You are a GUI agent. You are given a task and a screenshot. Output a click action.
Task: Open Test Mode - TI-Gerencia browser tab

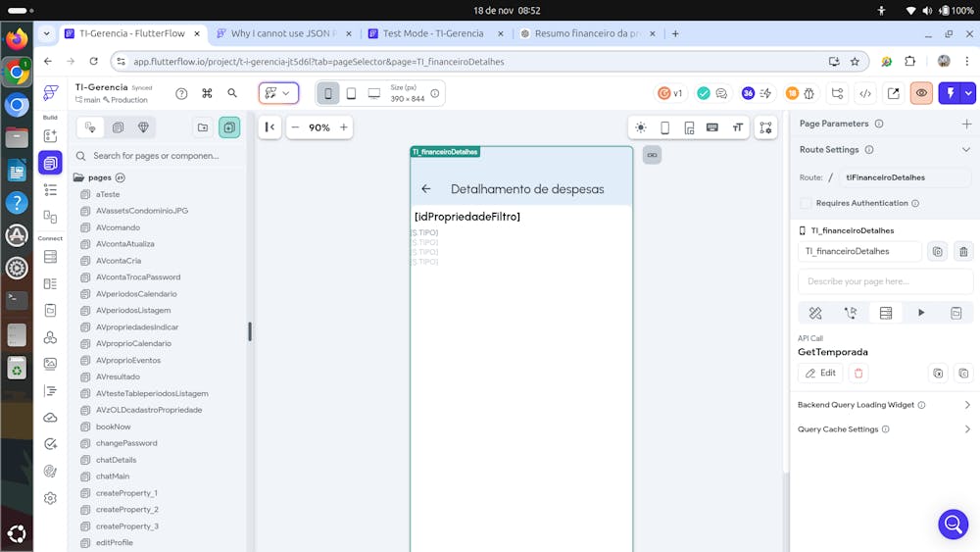pyautogui.click(x=433, y=33)
